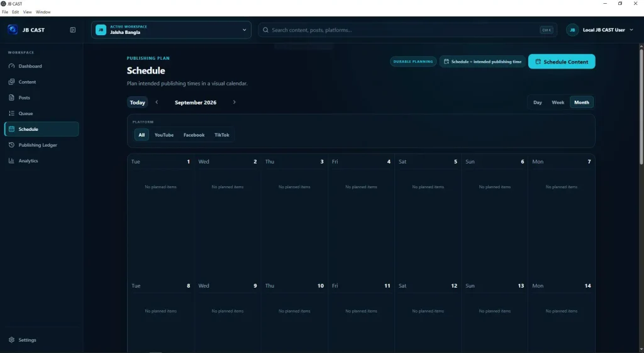Open the Publishing Ledger
The width and height of the screenshot is (644, 353).
(42, 145)
